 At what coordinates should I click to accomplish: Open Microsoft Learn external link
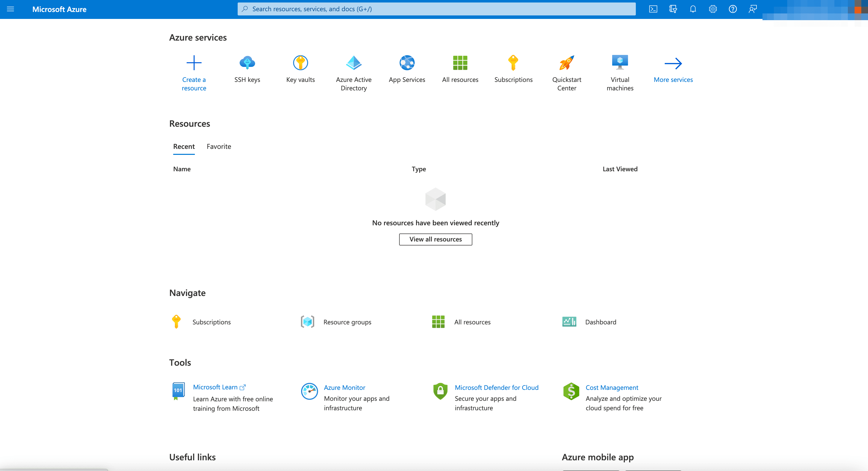[219, 387]
